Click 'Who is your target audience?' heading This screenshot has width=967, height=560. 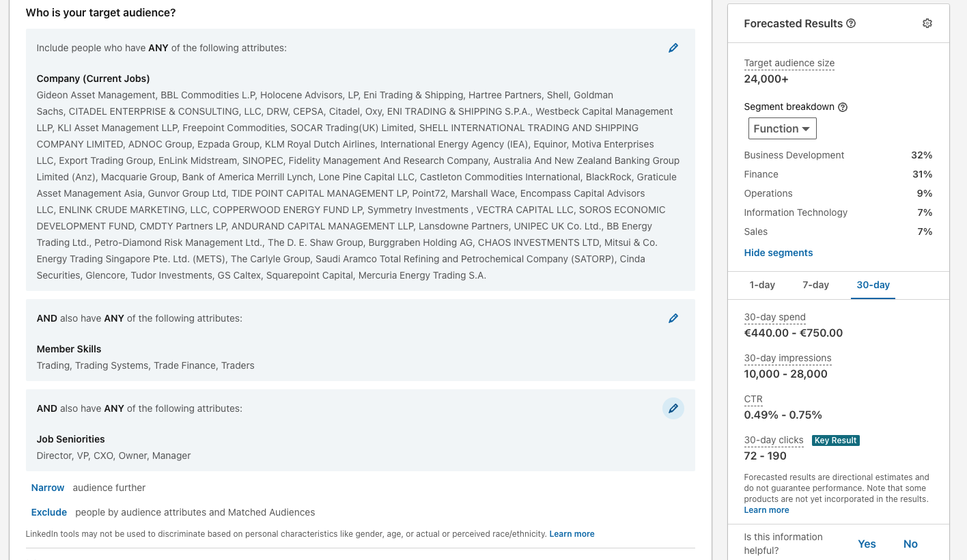pos(100,12)
